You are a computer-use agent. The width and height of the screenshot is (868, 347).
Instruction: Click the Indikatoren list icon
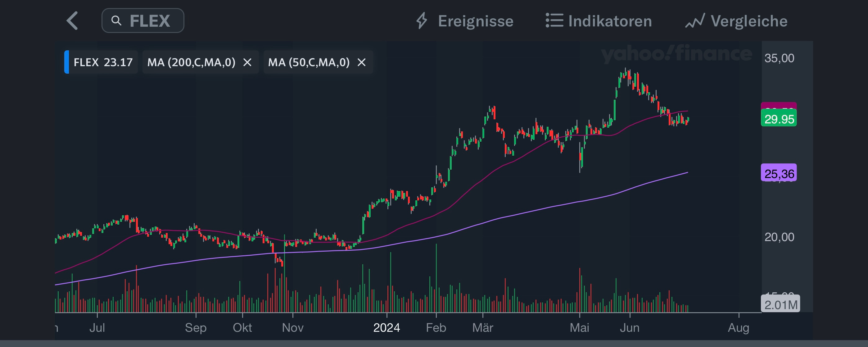pyautogui.click(x=554, y=21)
